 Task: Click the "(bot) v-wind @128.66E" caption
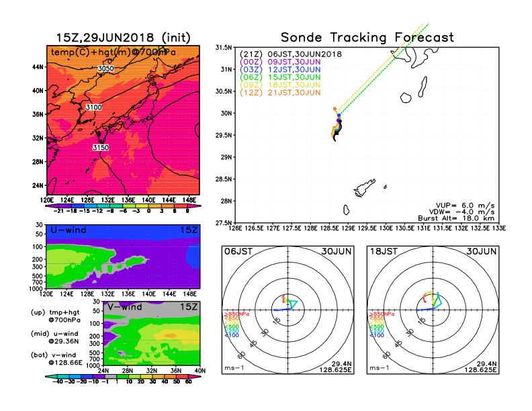click(56, 359)
